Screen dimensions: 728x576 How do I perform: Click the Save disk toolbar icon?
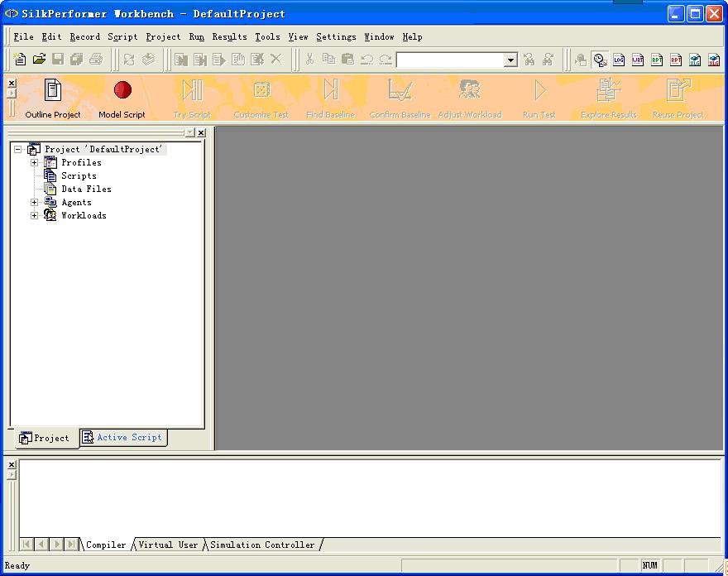[58, 60]
